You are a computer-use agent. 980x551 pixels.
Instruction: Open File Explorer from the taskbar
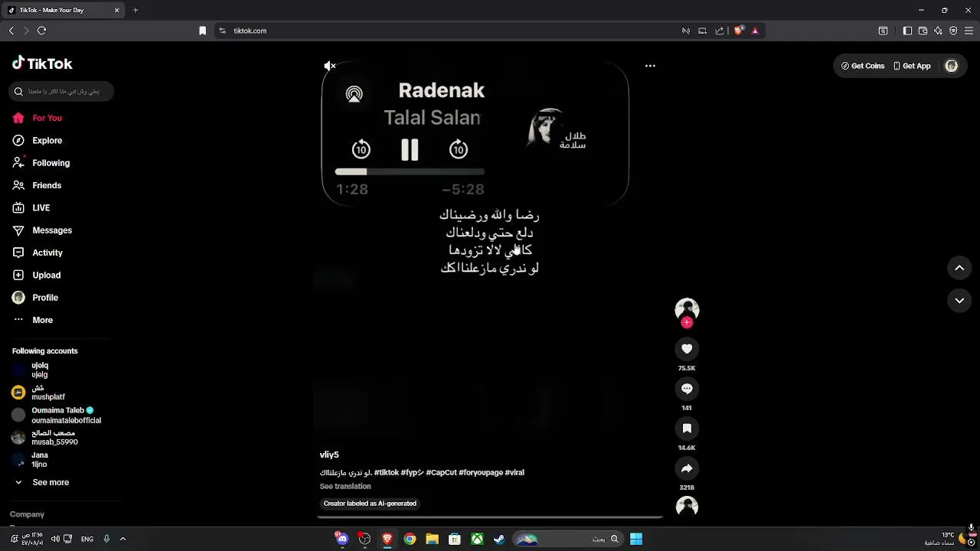(432, 539)
